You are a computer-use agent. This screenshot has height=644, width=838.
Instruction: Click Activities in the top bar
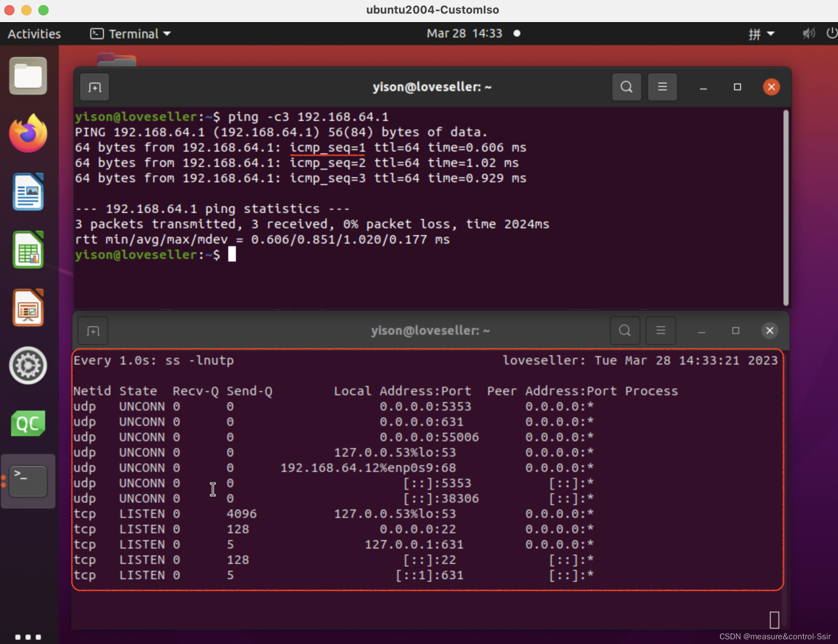[34, 34]
